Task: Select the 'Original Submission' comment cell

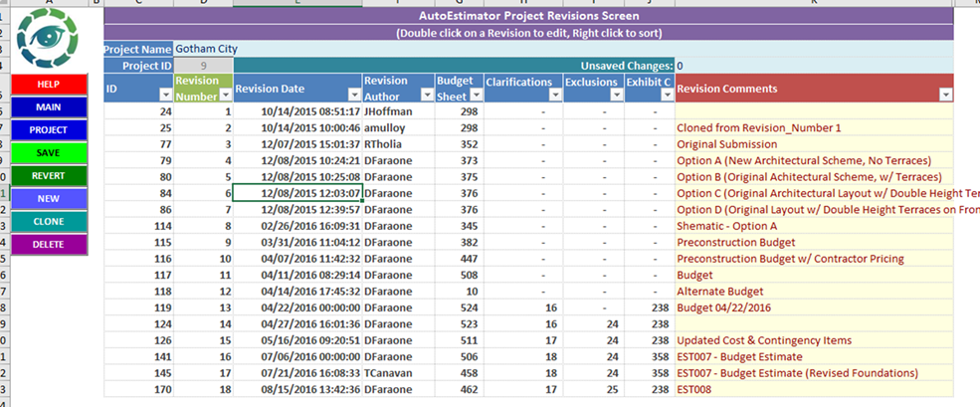Action: [x=815, y=144]
